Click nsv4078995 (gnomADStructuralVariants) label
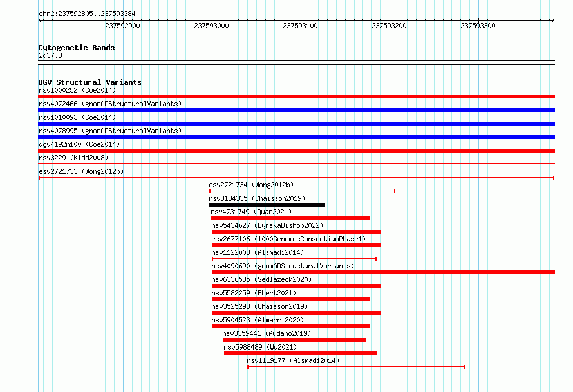Viewport: 573px width, 392px height. [x=110, y=131]
